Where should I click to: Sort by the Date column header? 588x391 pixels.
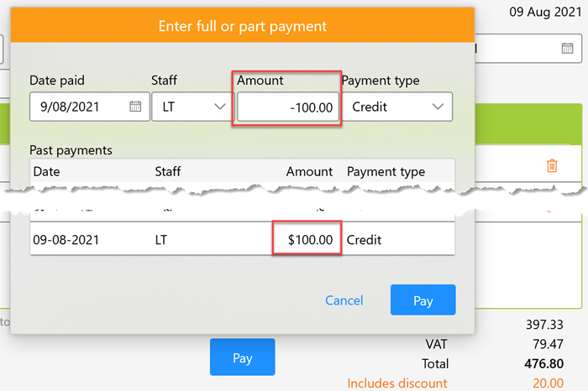(x=46, y=171)
